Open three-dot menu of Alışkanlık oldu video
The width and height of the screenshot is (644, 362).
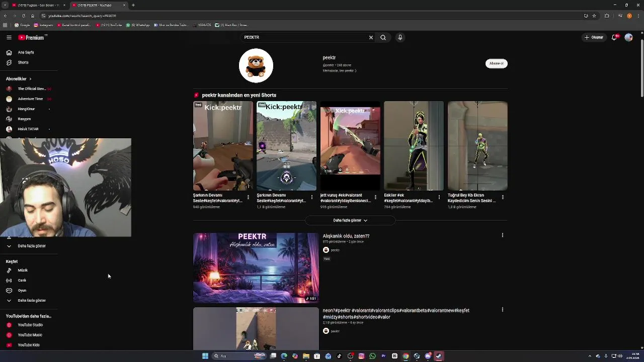coord(502,235)
